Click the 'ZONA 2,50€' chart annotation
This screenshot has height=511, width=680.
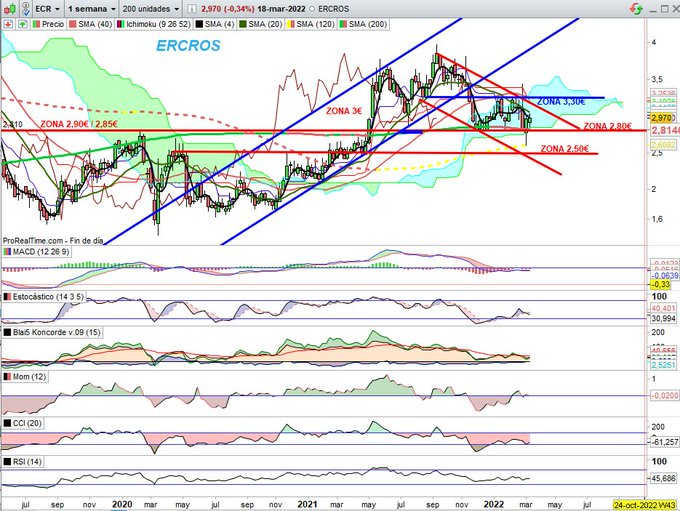click(x=565, y=149)
